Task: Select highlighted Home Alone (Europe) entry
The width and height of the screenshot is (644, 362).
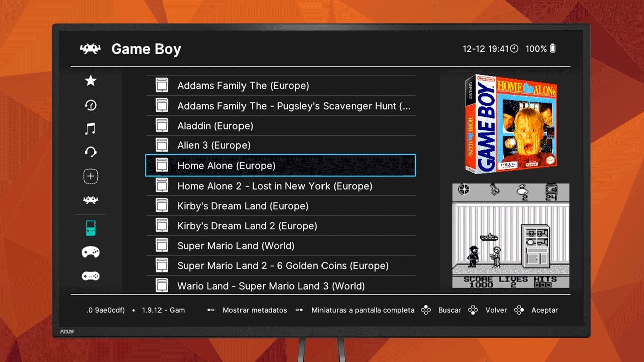Action: coord(280,165)
